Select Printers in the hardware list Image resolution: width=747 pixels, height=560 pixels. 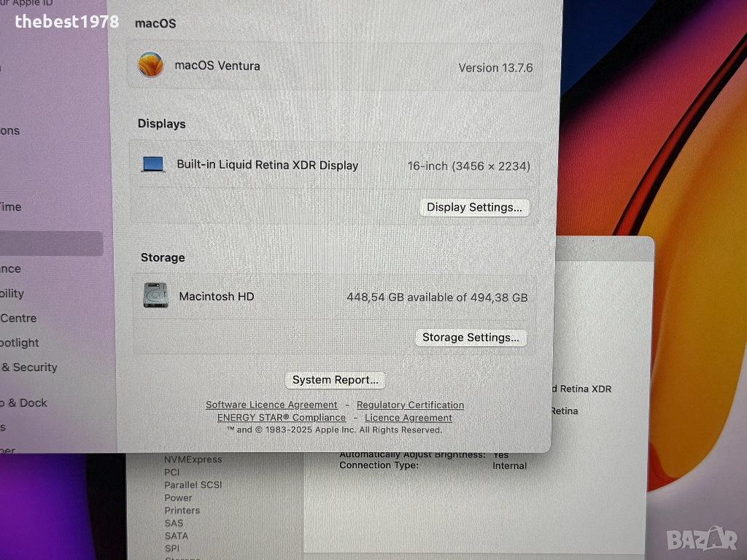pyautogui.click(x=182, y=510)
